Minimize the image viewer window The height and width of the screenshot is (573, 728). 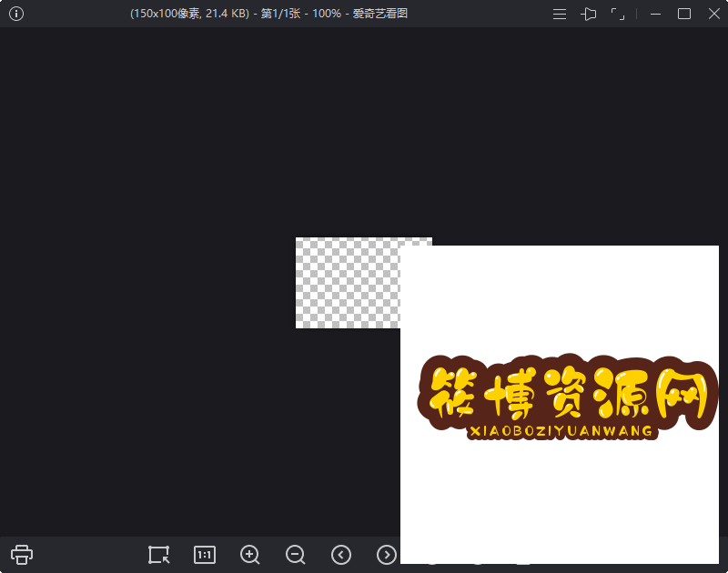[x=655, y=14]
